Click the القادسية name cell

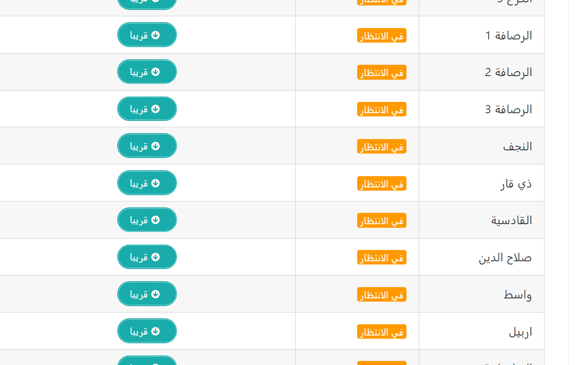pos(482,220)
